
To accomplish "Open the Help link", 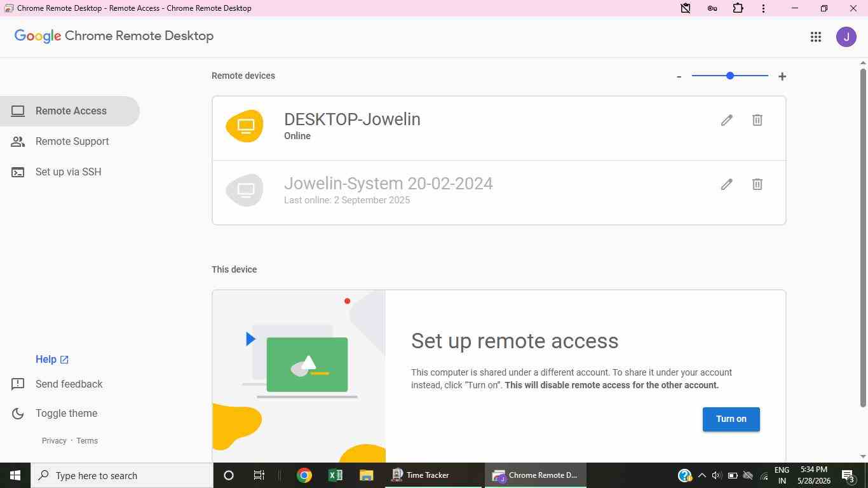I will click(x=52, y=360).
